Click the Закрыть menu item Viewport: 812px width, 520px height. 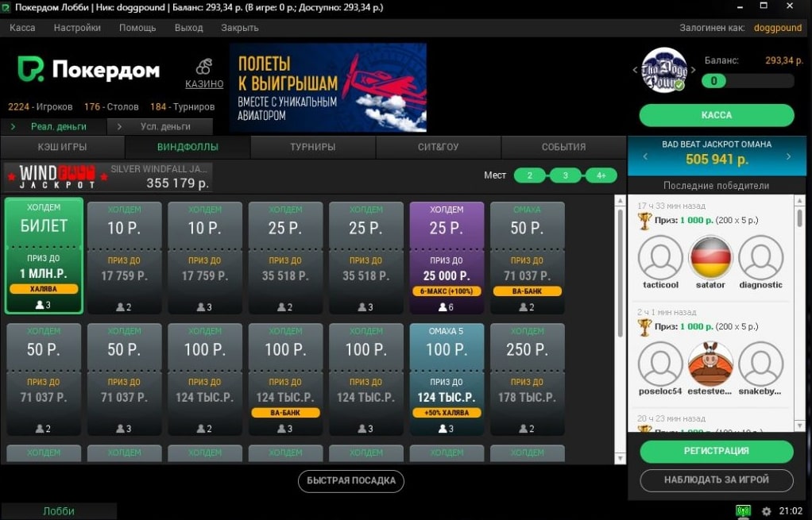[x=240, y=28]
